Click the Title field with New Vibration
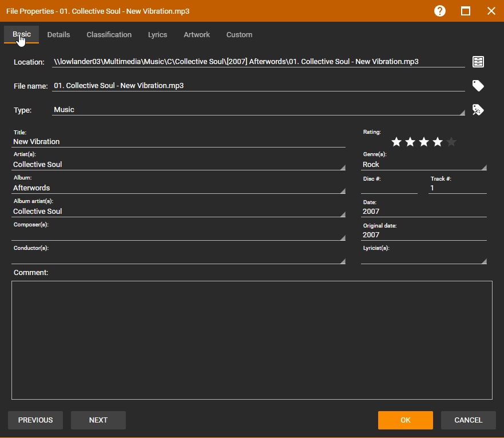 178,142
